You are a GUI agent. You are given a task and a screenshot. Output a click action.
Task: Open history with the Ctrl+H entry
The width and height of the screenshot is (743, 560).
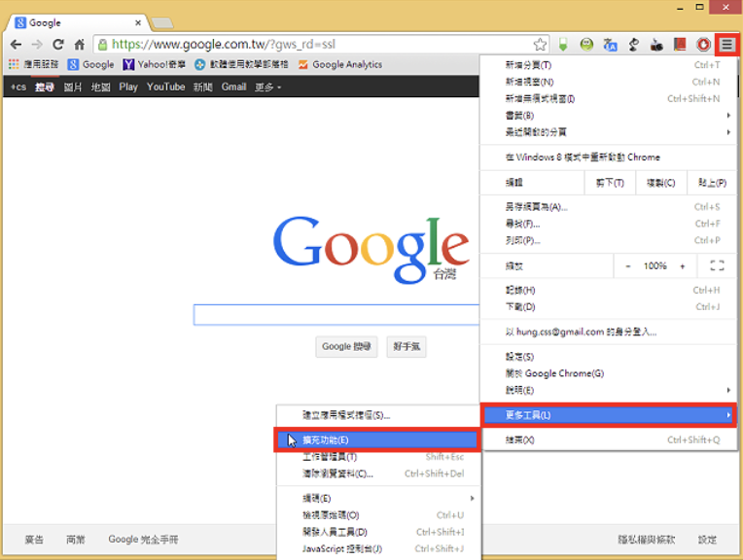609,291
